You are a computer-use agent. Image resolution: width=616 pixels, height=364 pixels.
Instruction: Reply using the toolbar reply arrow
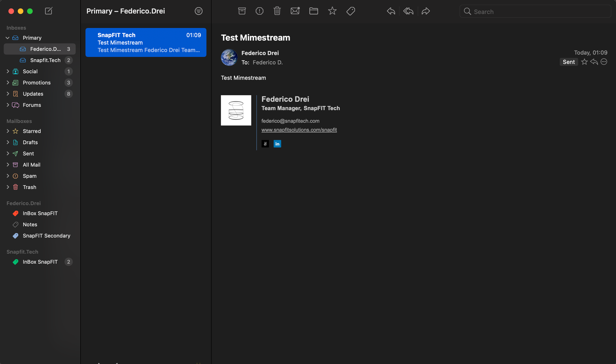tap(391, 11)
